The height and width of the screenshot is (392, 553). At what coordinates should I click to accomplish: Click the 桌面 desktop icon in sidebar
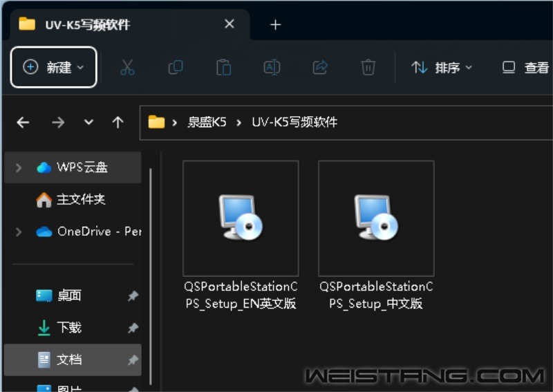(x=44, y=296)
